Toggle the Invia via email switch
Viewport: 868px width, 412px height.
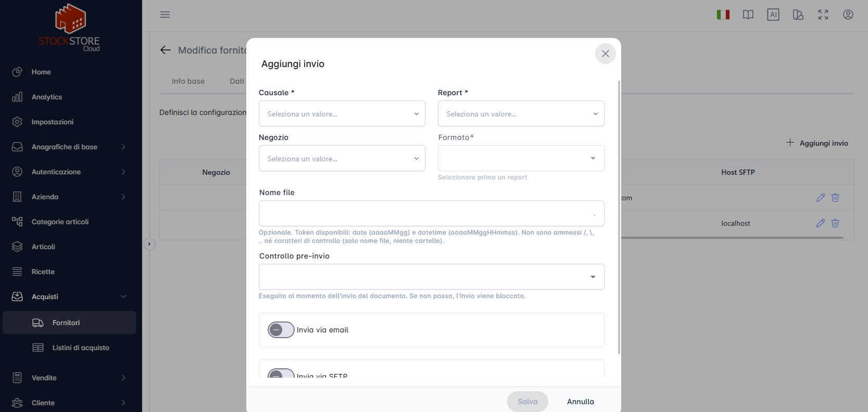281,330
